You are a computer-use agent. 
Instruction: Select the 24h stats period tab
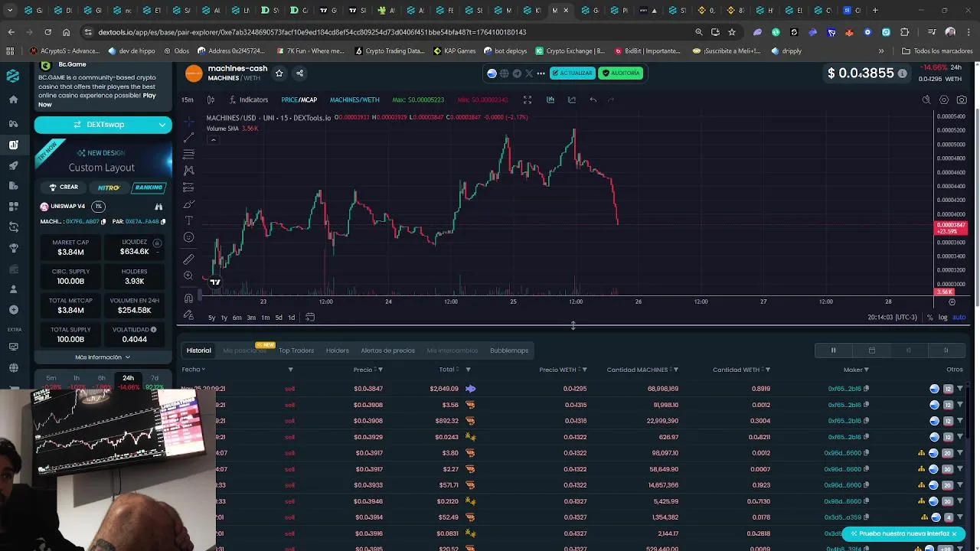pos(128,378)
